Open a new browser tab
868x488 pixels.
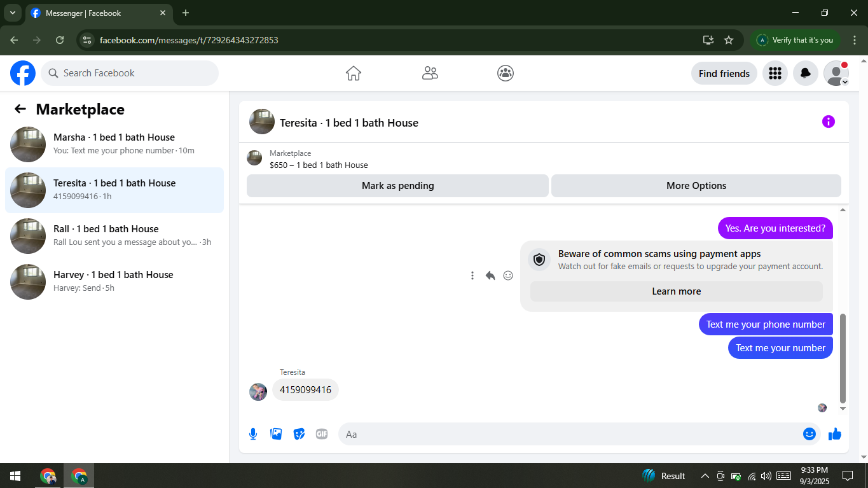186,13
